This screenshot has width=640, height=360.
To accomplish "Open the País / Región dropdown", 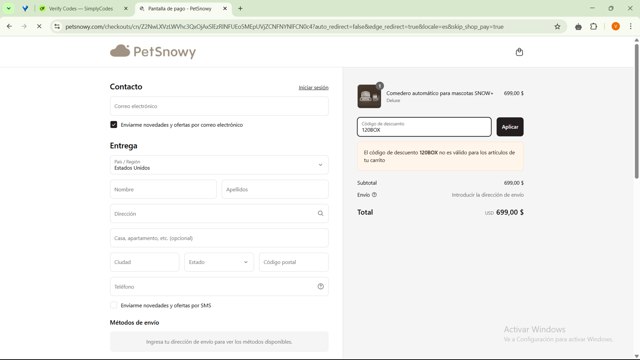I will [x=219, y=165].
